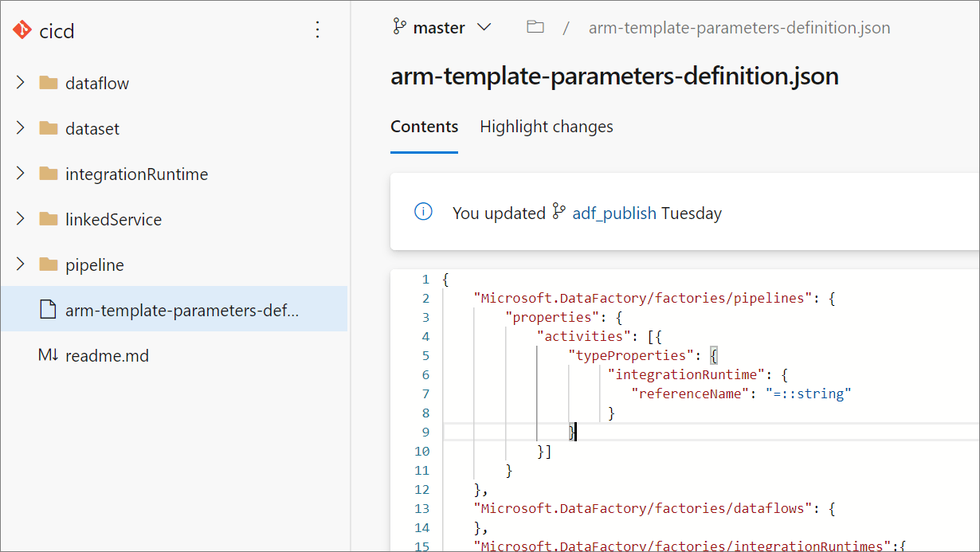Switch to the Highlight changes tab

pyautogui.click(x=546, y=127)
